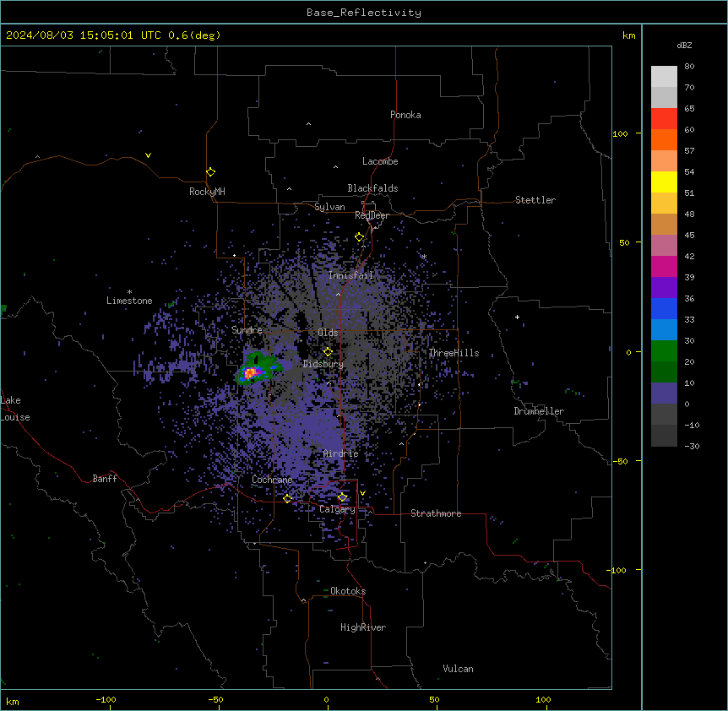728x711 pixels.
Task: Click the 100 km mark on right axis
Action: (x=620, y=133)
